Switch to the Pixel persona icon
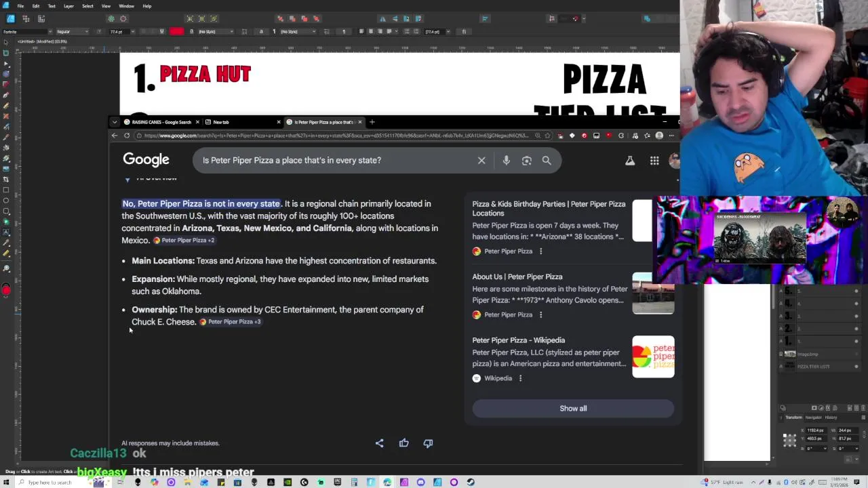This screenshot has height=488, width=868. pos(26,19)
